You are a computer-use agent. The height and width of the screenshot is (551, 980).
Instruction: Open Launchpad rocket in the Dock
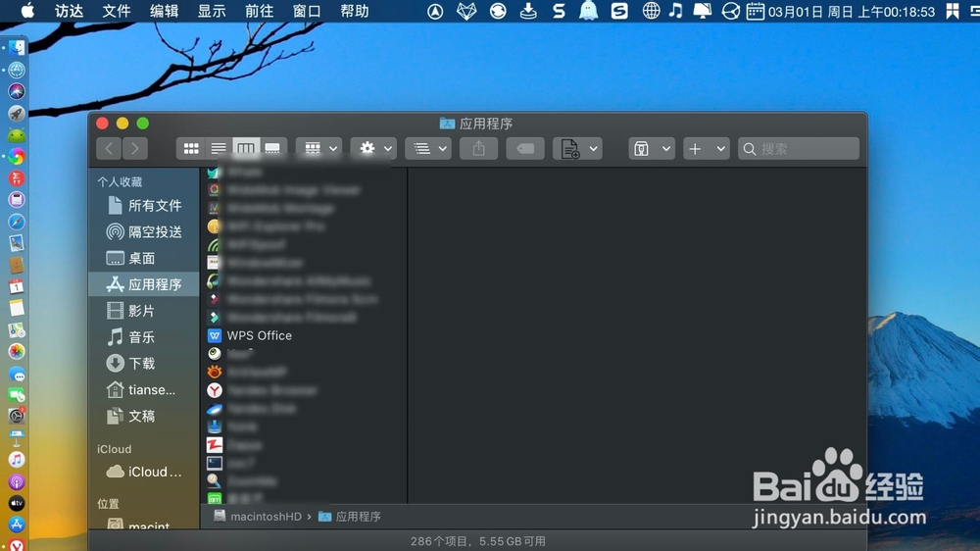pyautogui.click(x=17, y=113)
